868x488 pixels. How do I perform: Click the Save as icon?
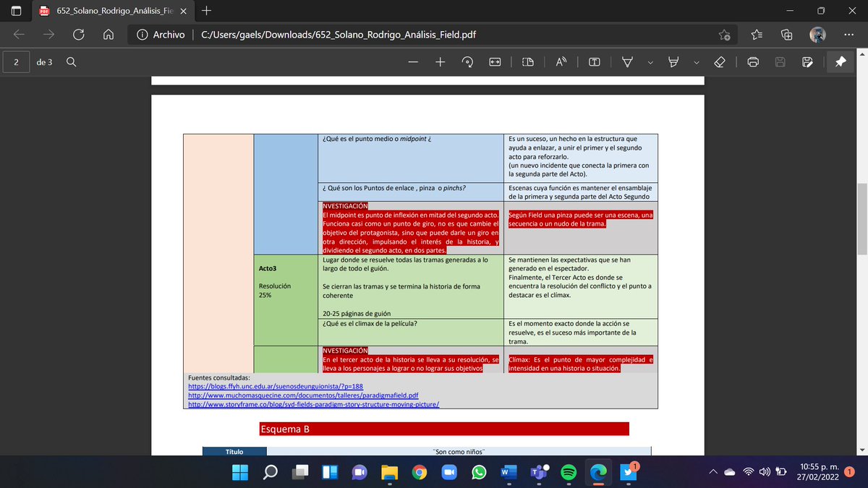click(x=807, y=62)
